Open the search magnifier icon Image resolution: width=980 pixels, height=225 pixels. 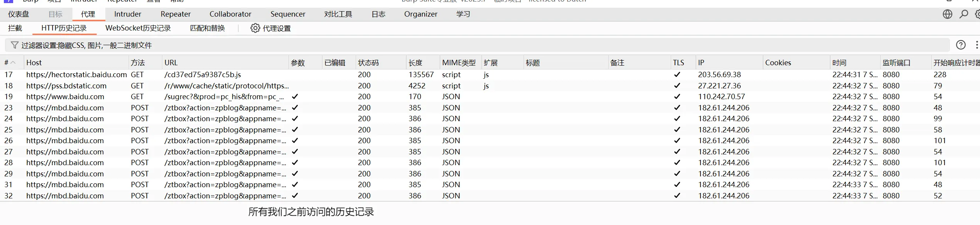(x=964, y=14)
